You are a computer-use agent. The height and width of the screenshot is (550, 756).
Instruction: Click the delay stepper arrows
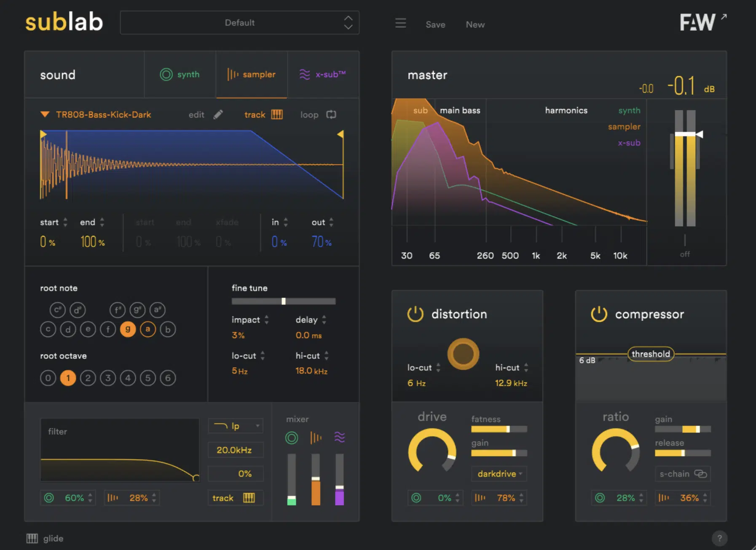coord(324,320)
